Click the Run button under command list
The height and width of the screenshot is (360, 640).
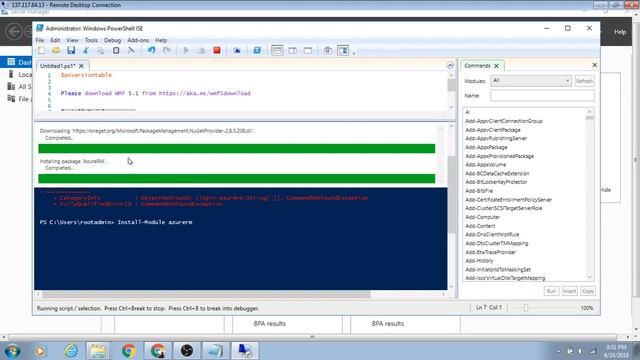(551, 291)
